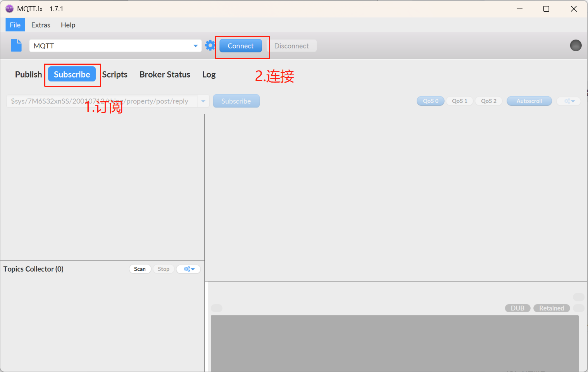Screen dimensions: 588x372
Task: Click the Topics Collector (0) heading
Action: coord(33,269)
